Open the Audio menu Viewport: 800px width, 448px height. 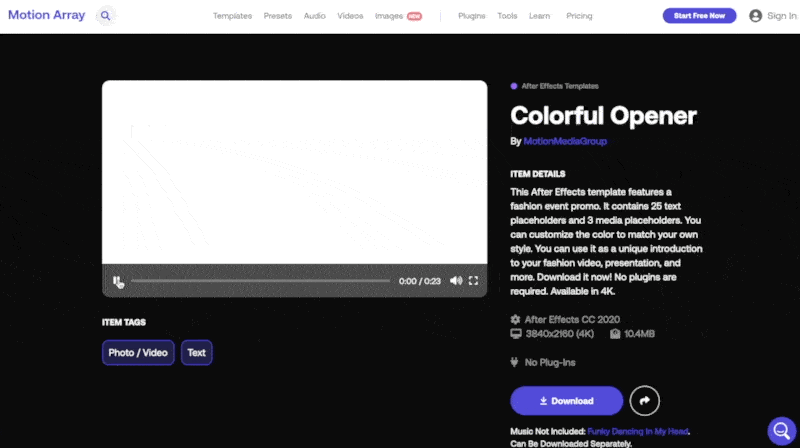point(314,16)
